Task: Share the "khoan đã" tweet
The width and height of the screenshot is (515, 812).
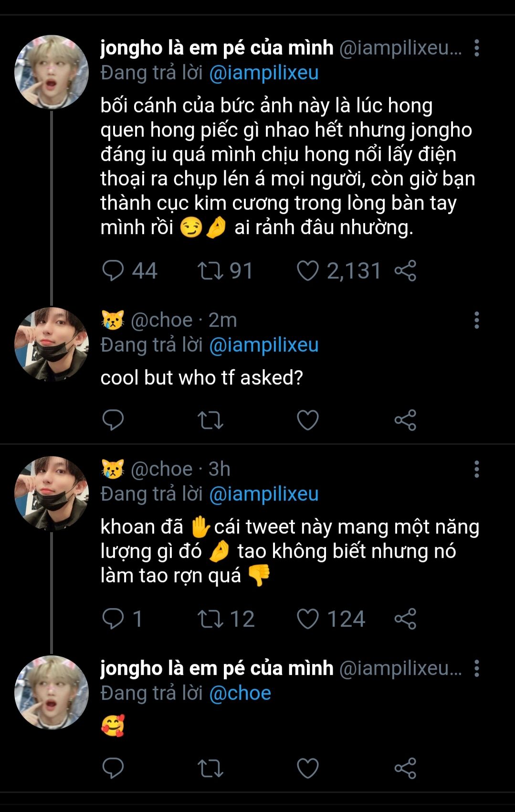Action: point(405,619)
